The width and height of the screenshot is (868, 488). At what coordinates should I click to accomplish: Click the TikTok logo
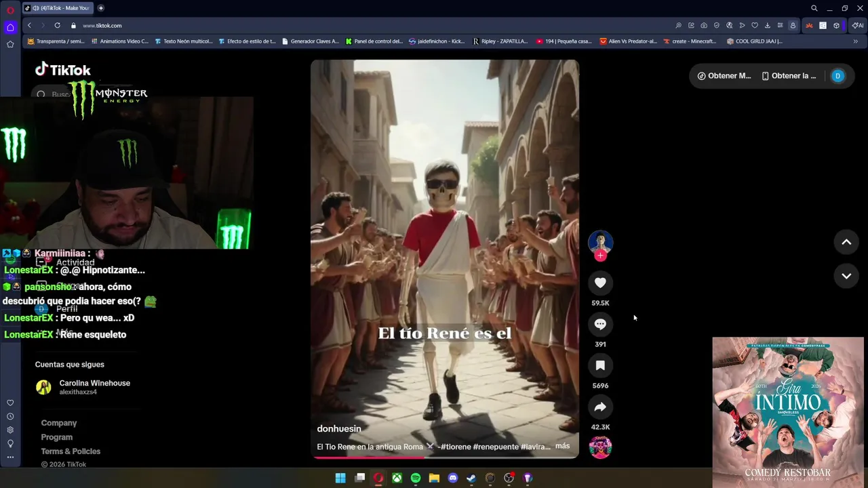[63, 70]
